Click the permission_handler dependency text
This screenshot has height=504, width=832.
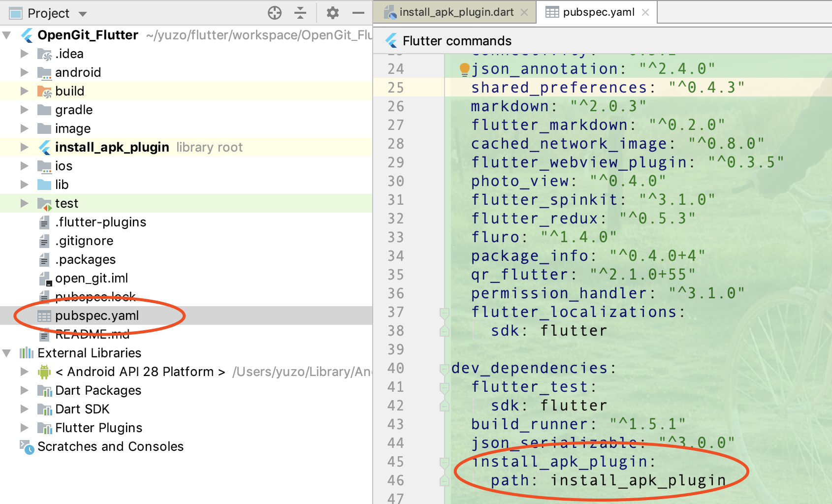pos(559,293)
